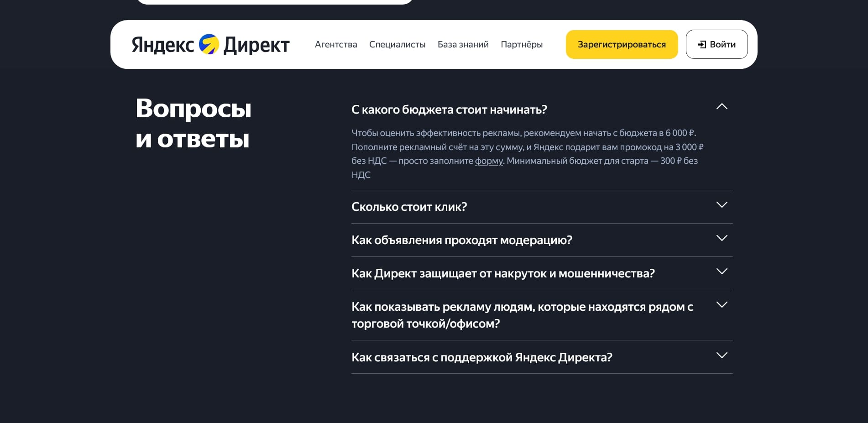Click the chevron next to the moderation question

[x=722, y=238]
